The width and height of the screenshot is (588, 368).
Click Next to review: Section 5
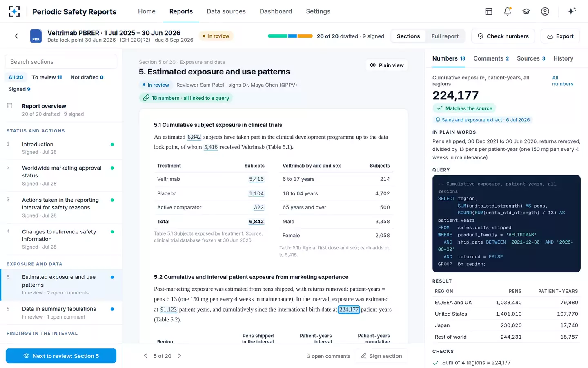pos(61,356)
